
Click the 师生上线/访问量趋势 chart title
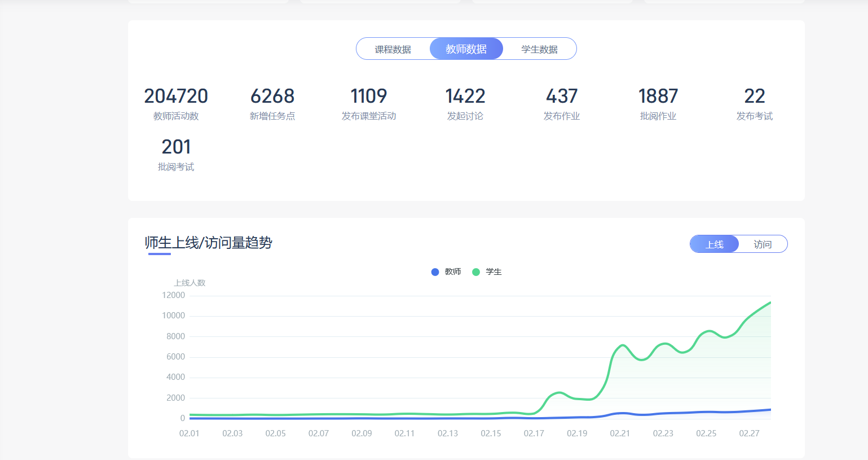[209, 243]
